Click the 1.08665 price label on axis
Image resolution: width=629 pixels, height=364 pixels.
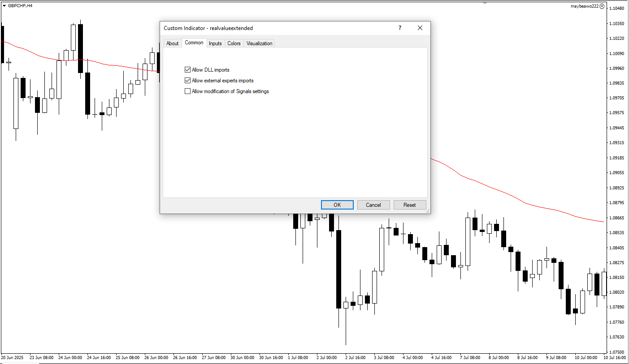617,218
